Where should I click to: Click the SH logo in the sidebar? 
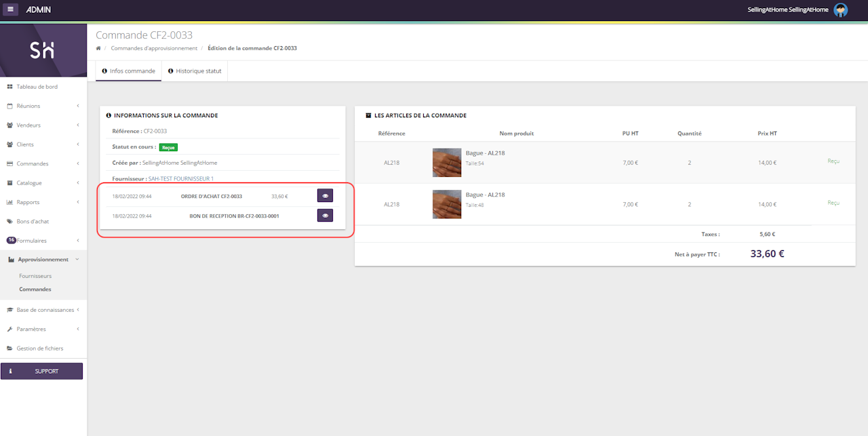point(43,50)
